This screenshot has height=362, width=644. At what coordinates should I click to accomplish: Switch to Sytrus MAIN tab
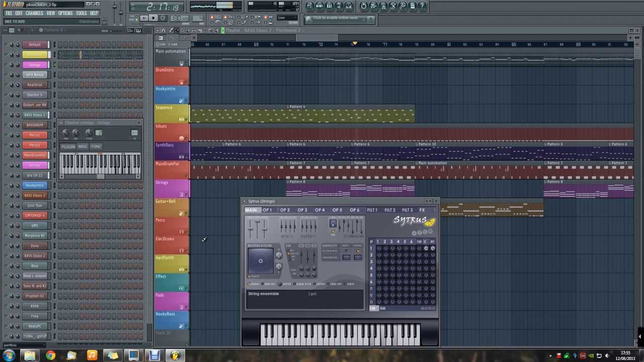click(x=251, y=210)
